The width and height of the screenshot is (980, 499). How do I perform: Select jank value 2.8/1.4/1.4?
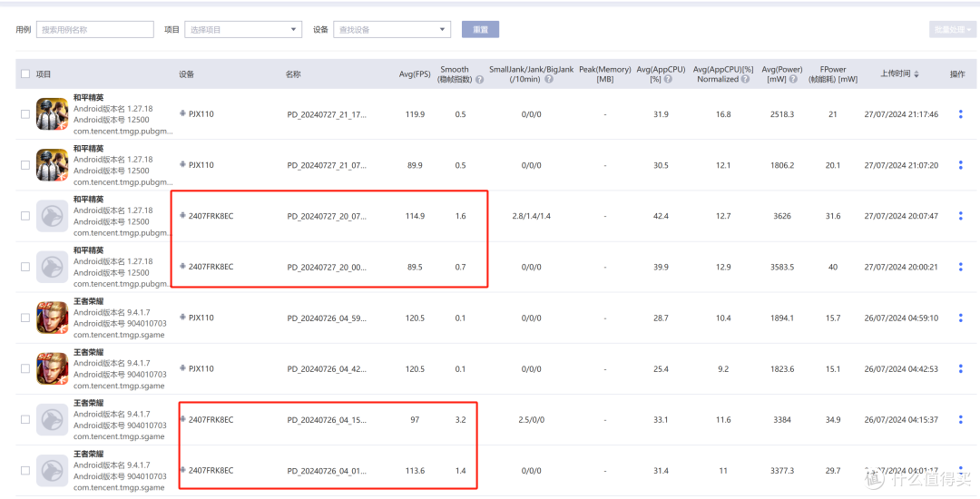(531, 216)
